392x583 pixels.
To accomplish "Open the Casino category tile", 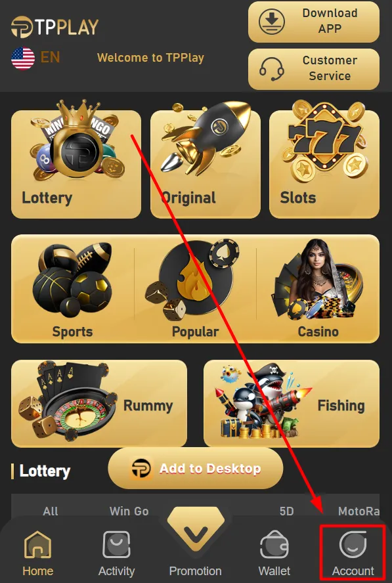I will point(318,288).
